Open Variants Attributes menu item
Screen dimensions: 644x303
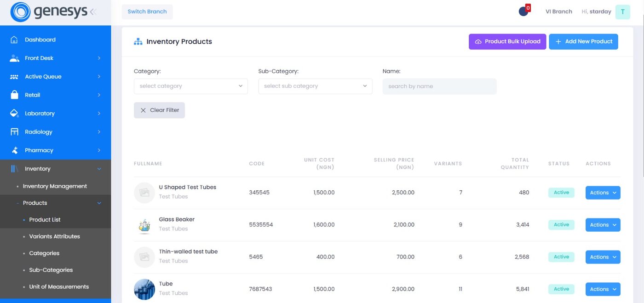[55, 236]
